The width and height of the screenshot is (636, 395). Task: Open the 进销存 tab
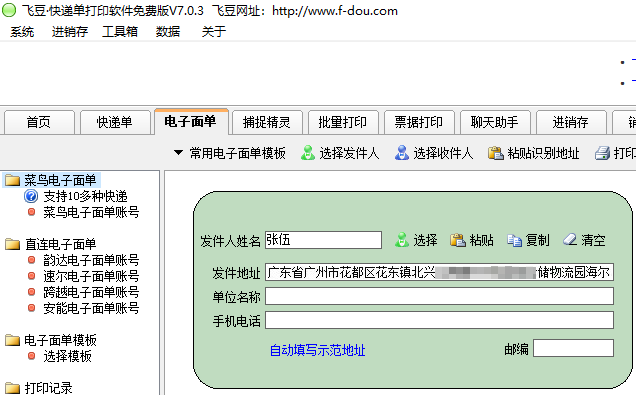click(x=571, y=122)
